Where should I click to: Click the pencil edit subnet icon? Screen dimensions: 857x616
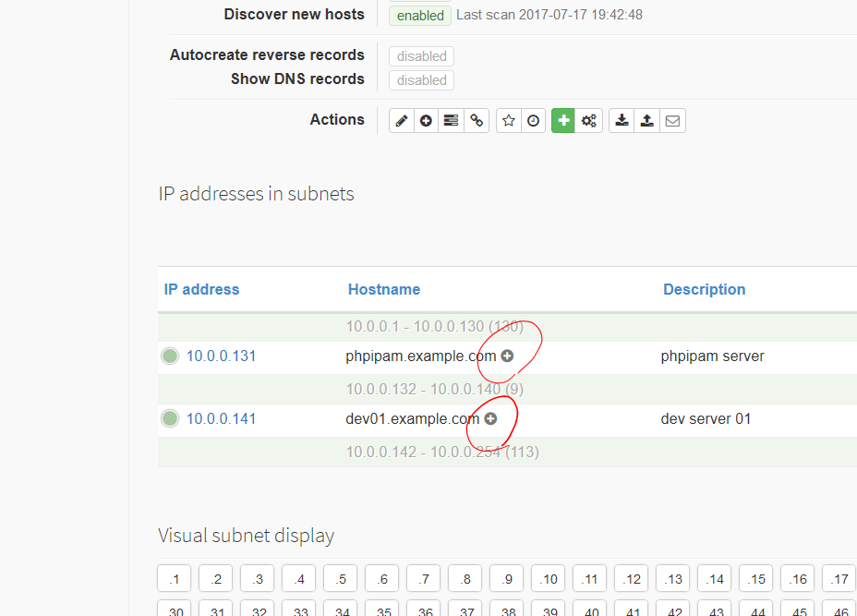[401, 121]
